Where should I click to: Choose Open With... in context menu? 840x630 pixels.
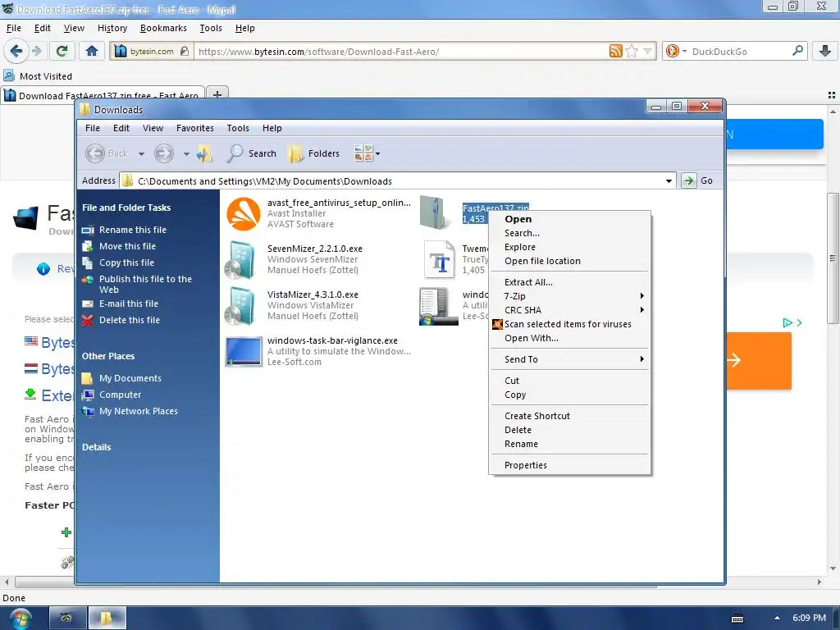coord(570,338)
